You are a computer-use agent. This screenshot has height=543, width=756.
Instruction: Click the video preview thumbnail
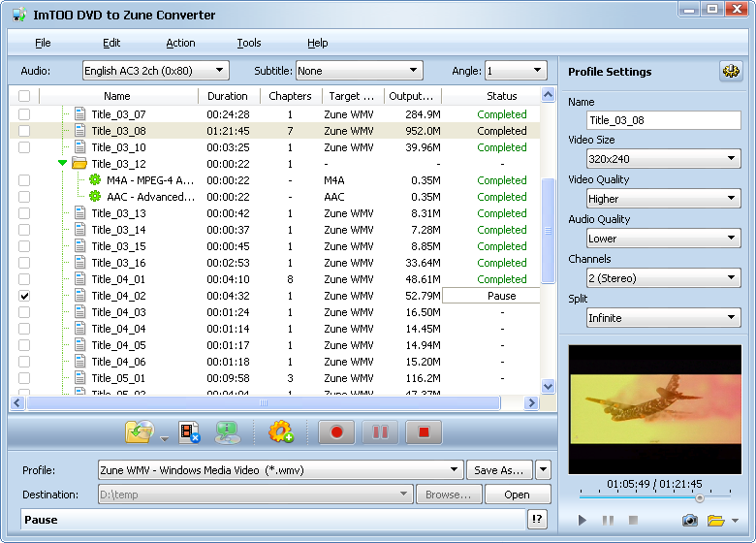655,409
